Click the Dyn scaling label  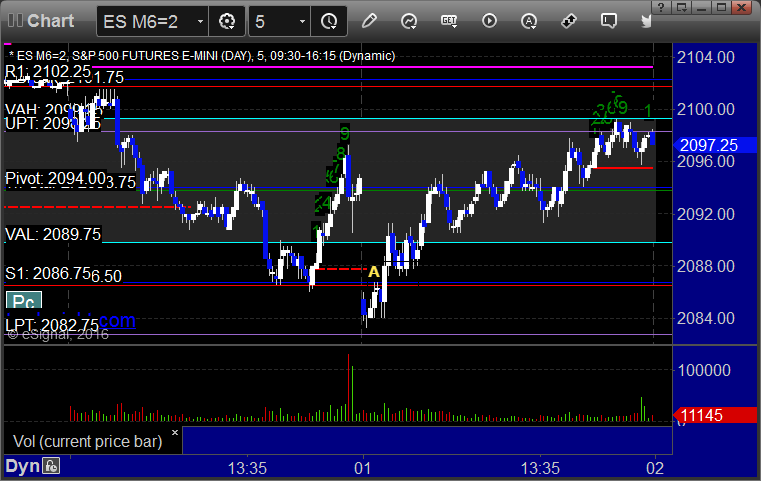point(22,466)
